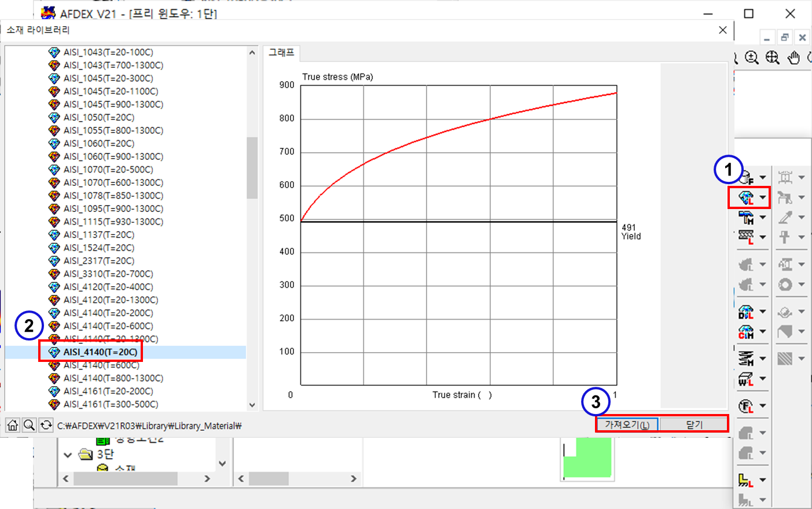Viewport: 812px width, 509px height.
Task: Click the pan hand tool icon
Action: (x=793, y=57)
